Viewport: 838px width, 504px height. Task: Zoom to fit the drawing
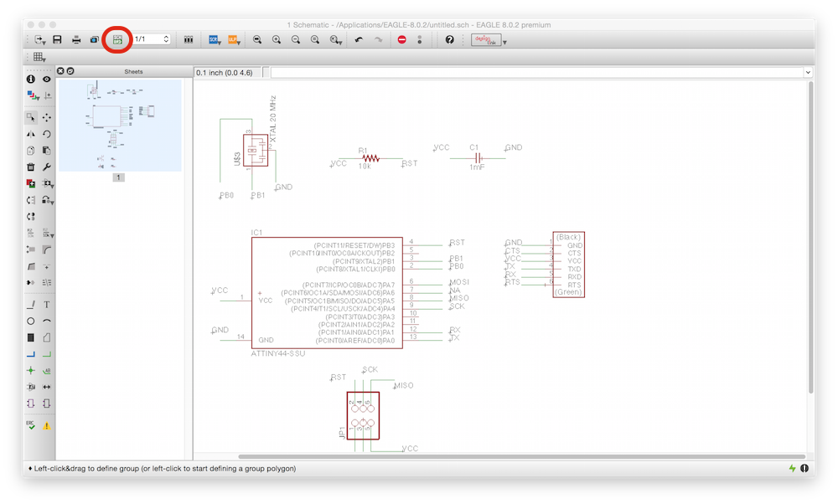coord(257,39)
